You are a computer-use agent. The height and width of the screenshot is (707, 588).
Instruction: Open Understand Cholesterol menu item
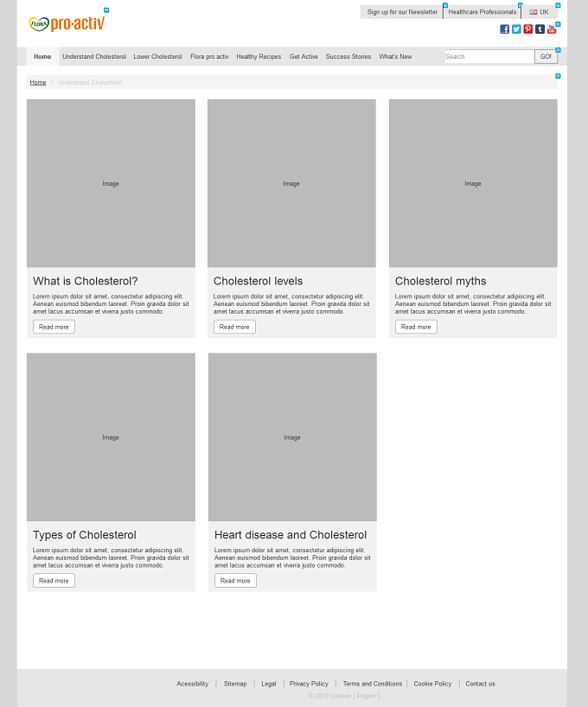pyautogui.click(x=94, y=56)
